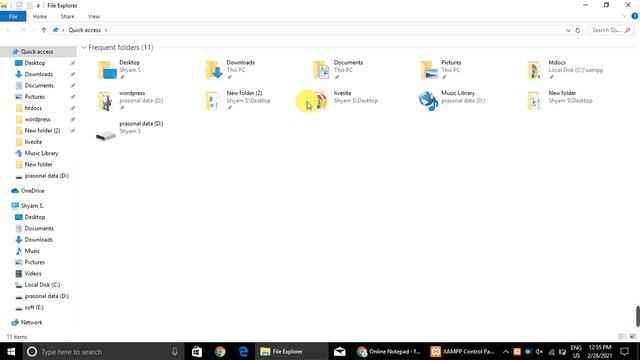The height and width of the screenshot is (360, 640).
Task: Open the wordpress folder icon
Action: point(106,101)
